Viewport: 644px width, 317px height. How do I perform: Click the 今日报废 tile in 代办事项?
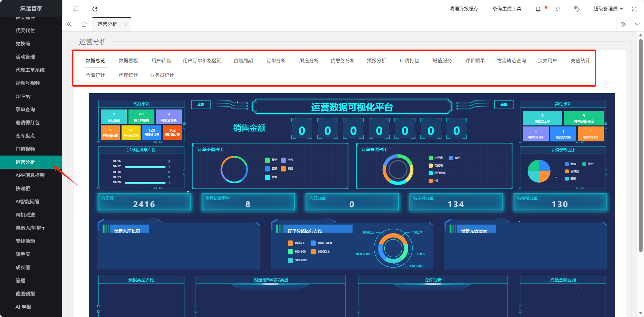click(114, 117)
